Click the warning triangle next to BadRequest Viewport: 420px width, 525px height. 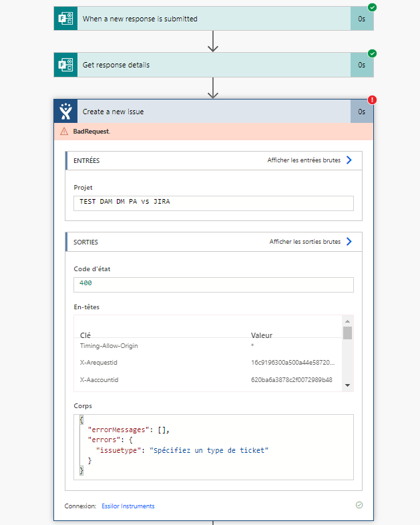coord(64,131)
